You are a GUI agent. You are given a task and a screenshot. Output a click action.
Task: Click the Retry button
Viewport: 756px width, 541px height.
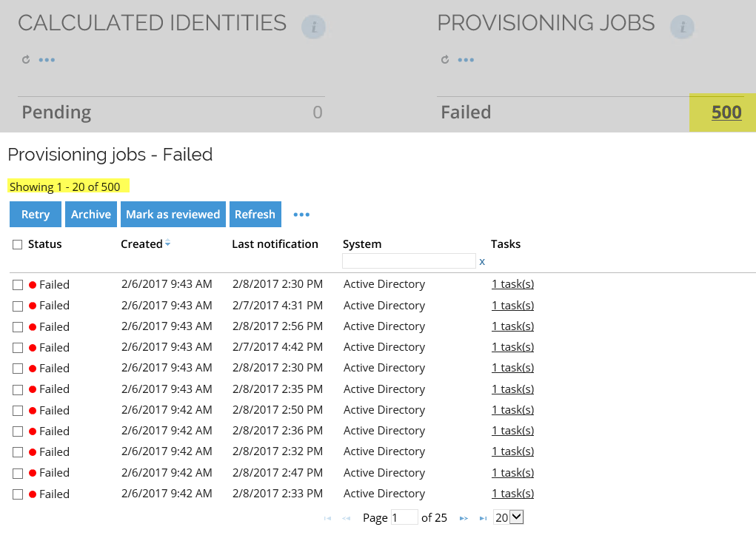coord(36,215)
